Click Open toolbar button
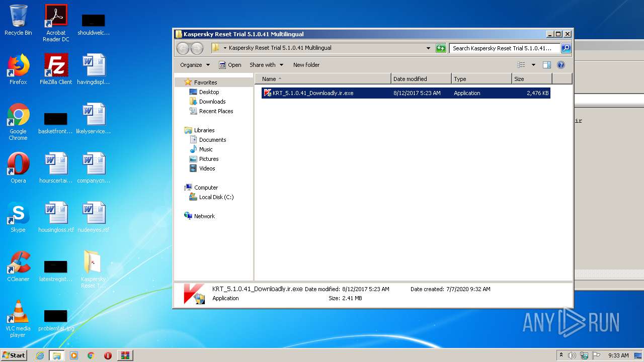The width and height of the screenshot is (644, 362). point(230,65)
